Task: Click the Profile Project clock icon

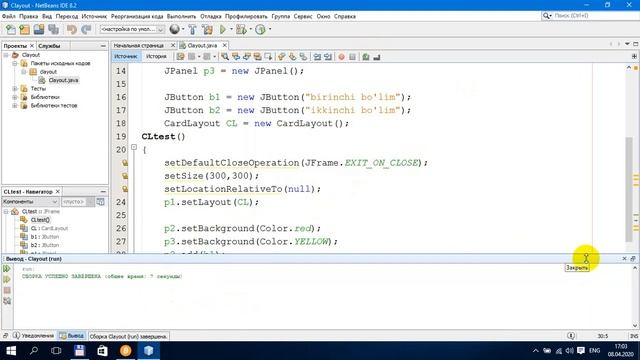Action: [260, 29]
